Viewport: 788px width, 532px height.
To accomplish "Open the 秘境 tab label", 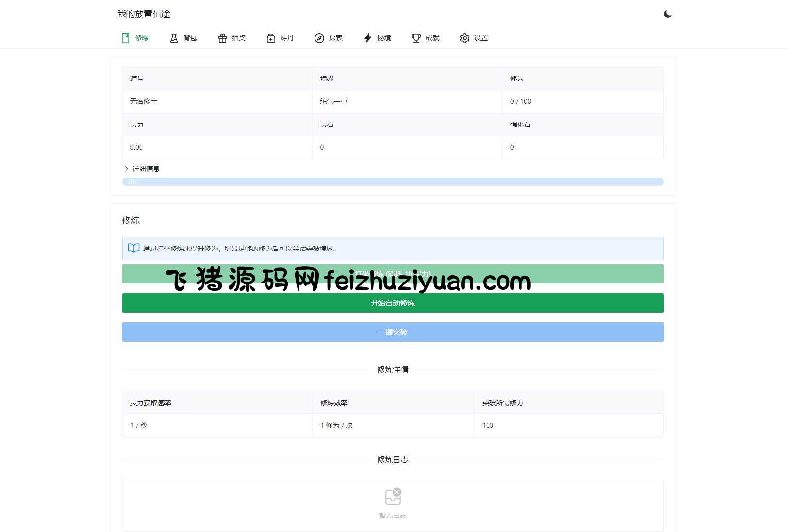I will [x=384, y=38].
